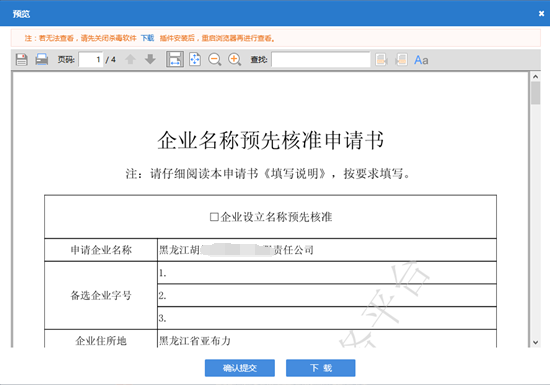Go to previous page with up arrow

[x=130, y=59]
